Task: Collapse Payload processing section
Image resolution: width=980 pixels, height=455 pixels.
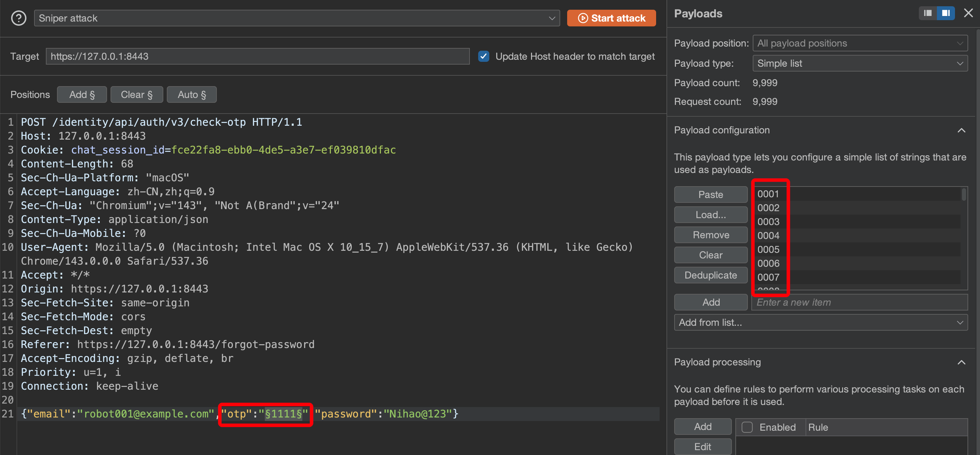Action: coord(961,362)
